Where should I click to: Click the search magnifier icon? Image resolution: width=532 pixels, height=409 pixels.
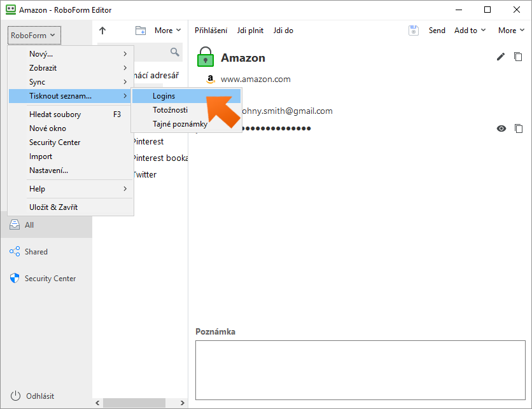coord(175,52)
